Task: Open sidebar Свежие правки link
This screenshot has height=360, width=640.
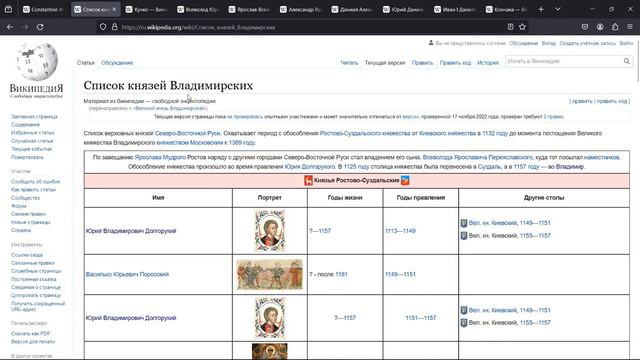Action: click(29, 214)
